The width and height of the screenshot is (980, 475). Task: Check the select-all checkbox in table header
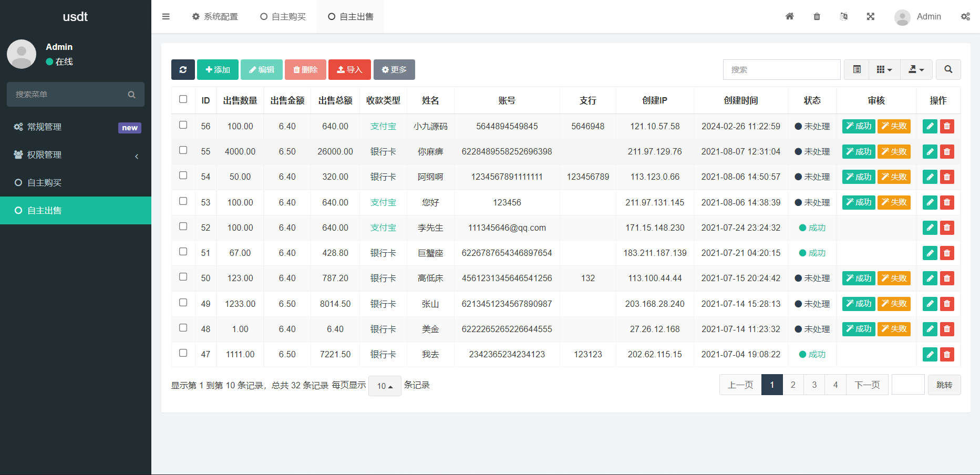click(x=183, y=99)
